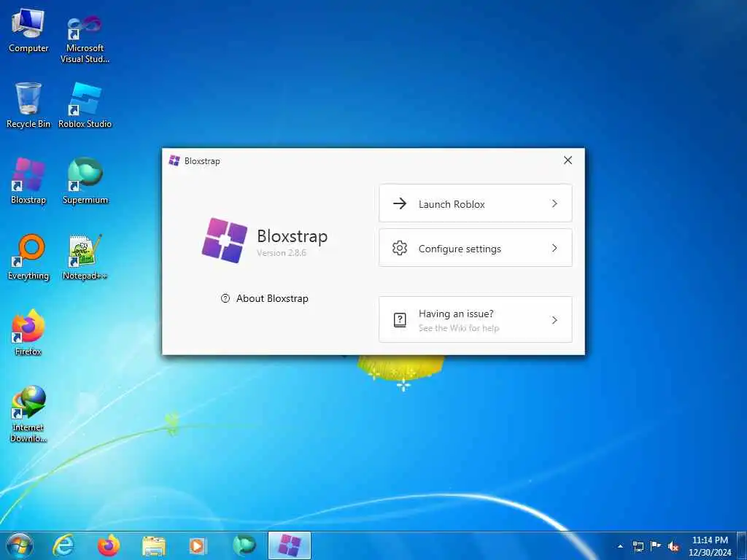747x560 pixels.
Task: Open the Having an issue? wiki help
Action: [476, 319]
